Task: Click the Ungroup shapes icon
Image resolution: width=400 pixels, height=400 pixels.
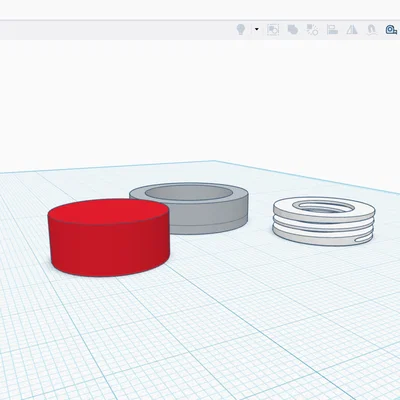Action: [x=312, y=30]
